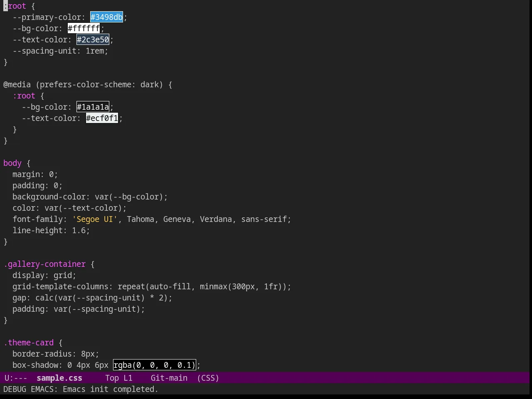Place cursor on --primary-color property
Image resolution: width=532 pixels, height=399 pixels.
47,17
